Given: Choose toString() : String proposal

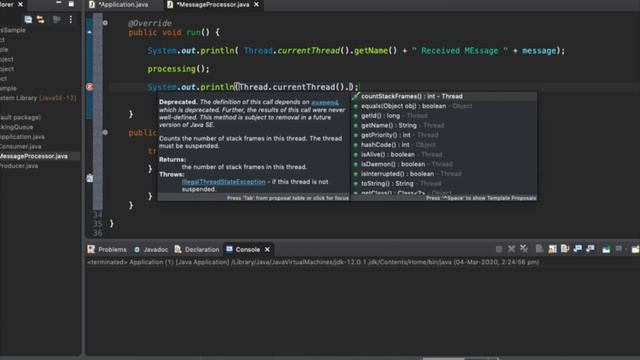Looking at the screenshot, I should coord(444,184).
